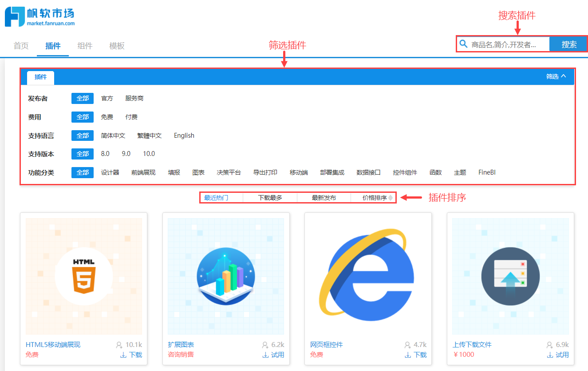Image resolution: width=588 pixels, height=371 pixels.
Task: Open the 上传下载文件 plugin link
Action: (472, 345)
